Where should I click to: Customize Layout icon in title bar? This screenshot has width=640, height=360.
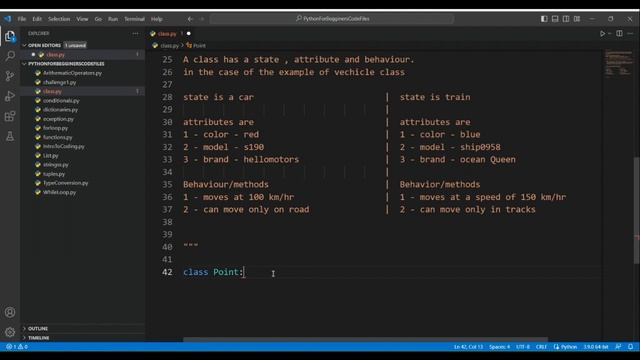[577, 19]
